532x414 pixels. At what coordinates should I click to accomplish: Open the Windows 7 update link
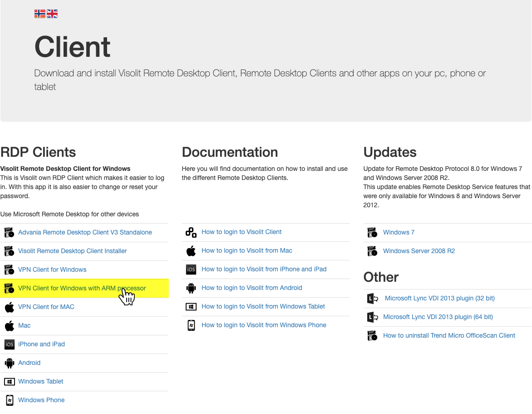tap(399, 232)
